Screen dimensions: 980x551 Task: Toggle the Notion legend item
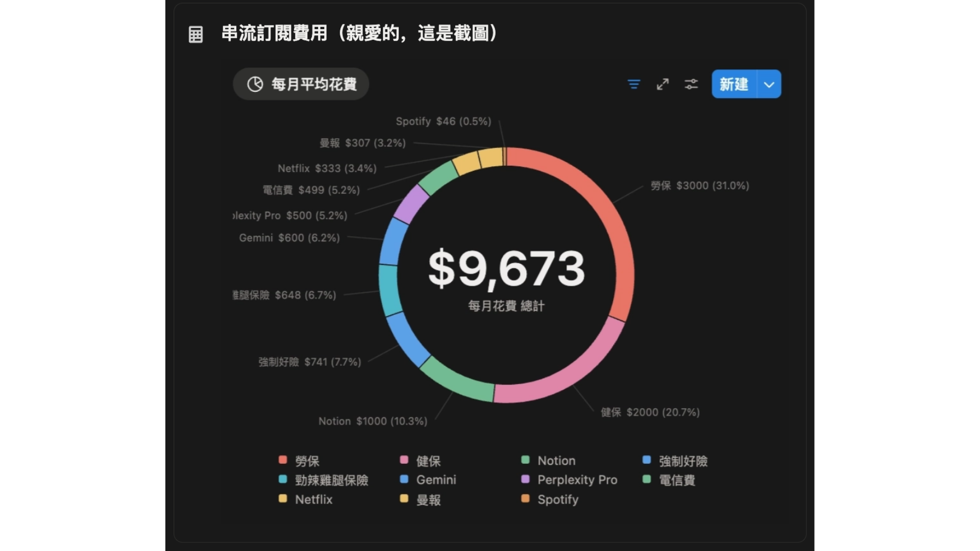556,461
